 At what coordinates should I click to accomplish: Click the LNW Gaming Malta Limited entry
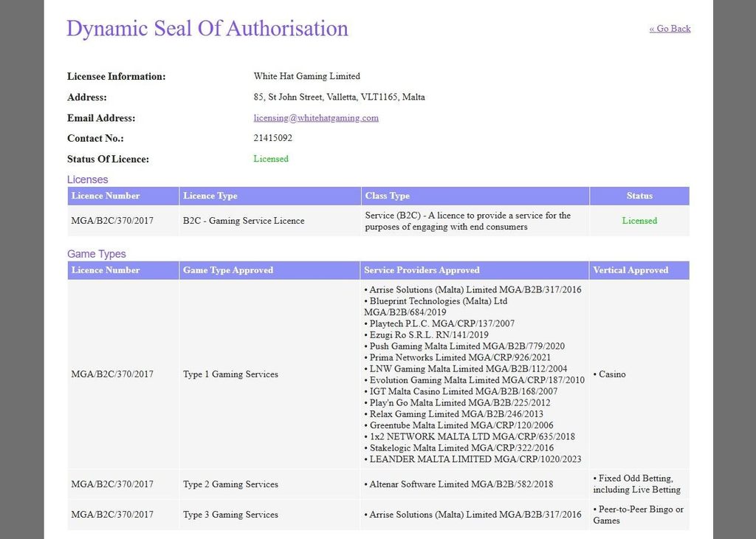point(466,369)
